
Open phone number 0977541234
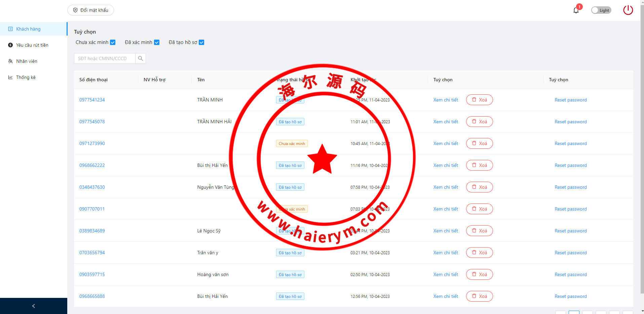(x=92, y=100)
